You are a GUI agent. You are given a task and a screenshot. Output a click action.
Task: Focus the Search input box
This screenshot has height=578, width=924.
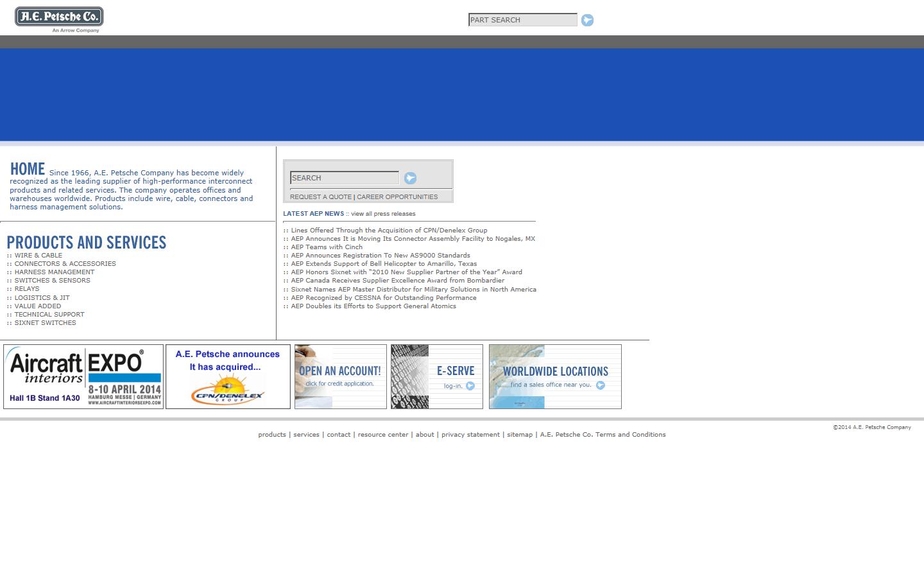344,178
